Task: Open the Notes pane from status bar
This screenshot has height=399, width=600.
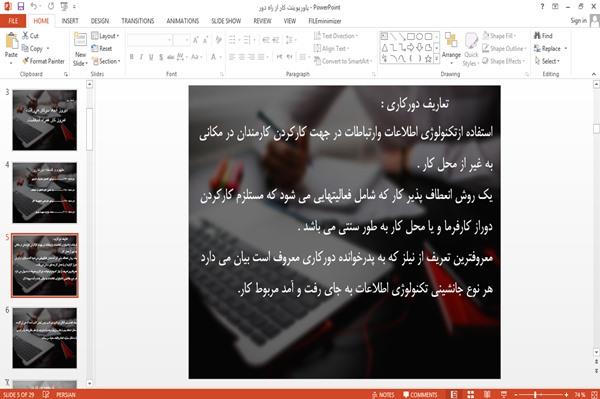Action: point(383,395)
